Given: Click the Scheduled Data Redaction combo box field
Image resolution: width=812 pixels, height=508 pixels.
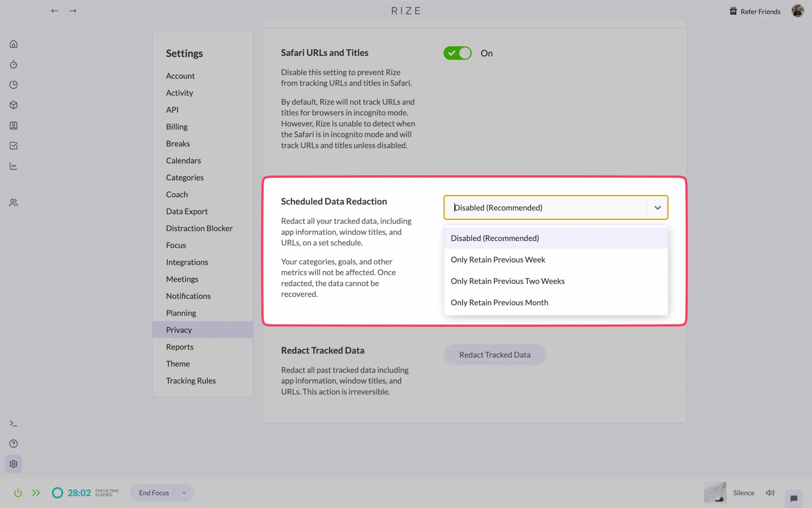Looking at the screenshot, I should point(556,208).
